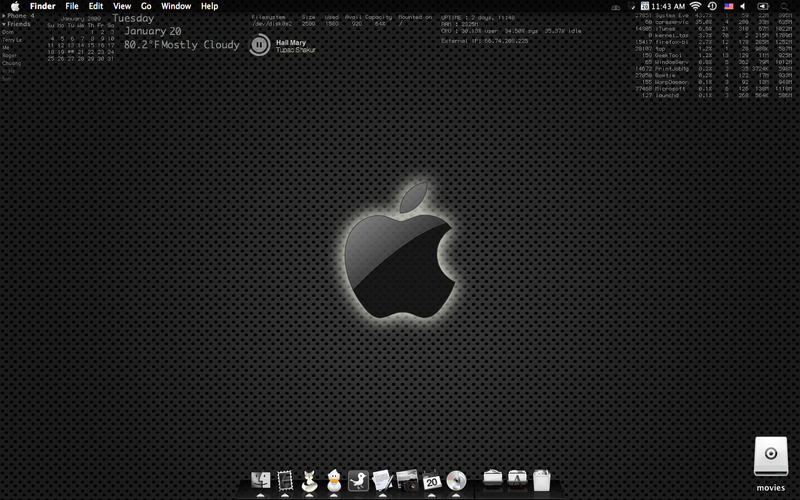Click the Tupac Shakur artist name
Image resolution: width=800 pixels, height=500 pixels.
tap(295, 50)
